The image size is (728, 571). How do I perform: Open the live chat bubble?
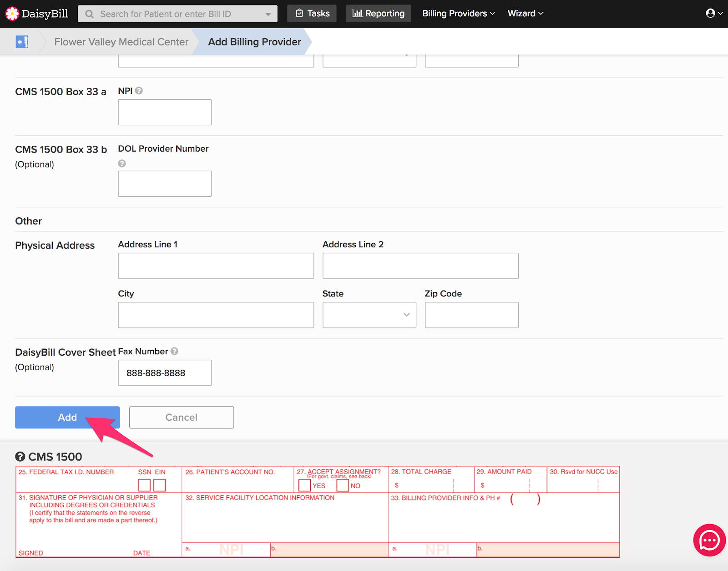(709, 540)
